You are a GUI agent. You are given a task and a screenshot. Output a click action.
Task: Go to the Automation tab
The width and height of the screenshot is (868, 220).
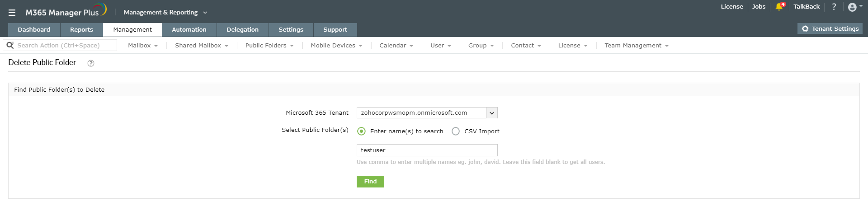189,30
